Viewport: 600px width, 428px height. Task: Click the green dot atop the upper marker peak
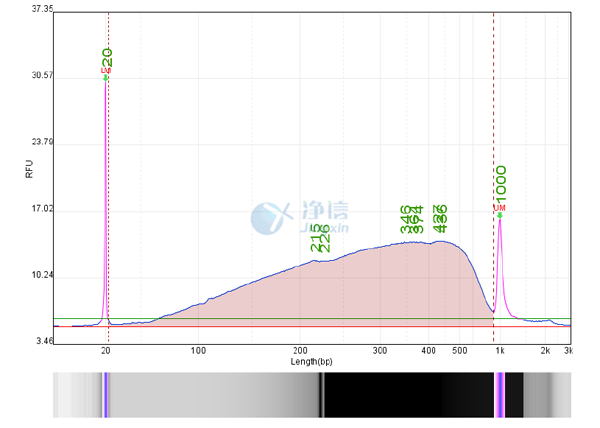[499, 214]
